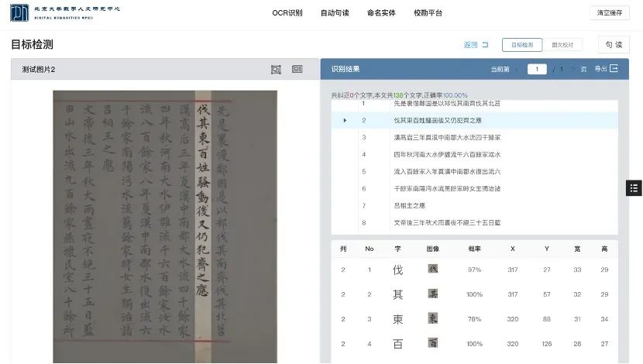Click the current page number input field

pos(537,69)
